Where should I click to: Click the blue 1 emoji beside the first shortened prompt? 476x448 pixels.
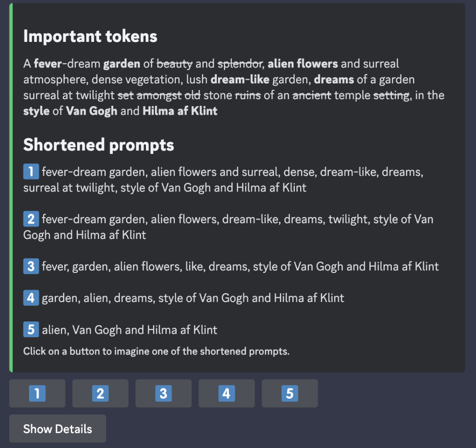[31, 172]
